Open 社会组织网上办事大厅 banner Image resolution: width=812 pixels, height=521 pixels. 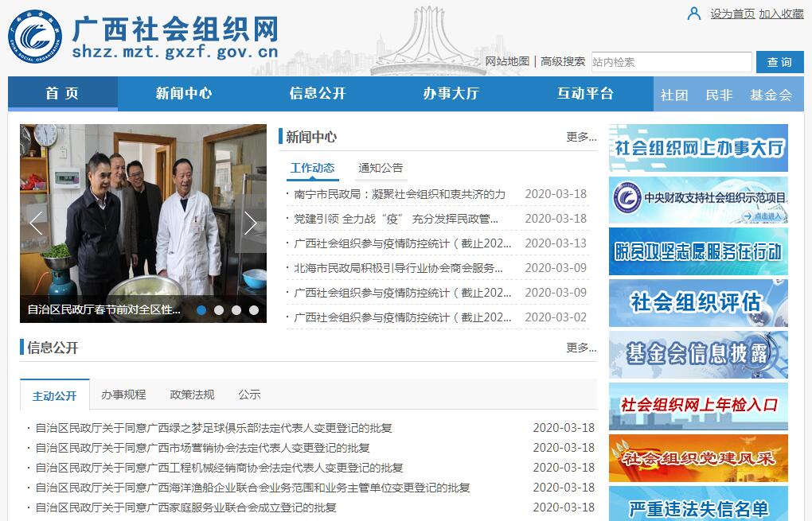698,148
